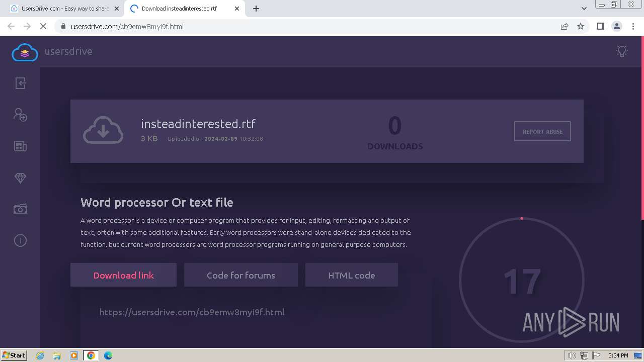Open the info sidebar icon

coord(20,240)
